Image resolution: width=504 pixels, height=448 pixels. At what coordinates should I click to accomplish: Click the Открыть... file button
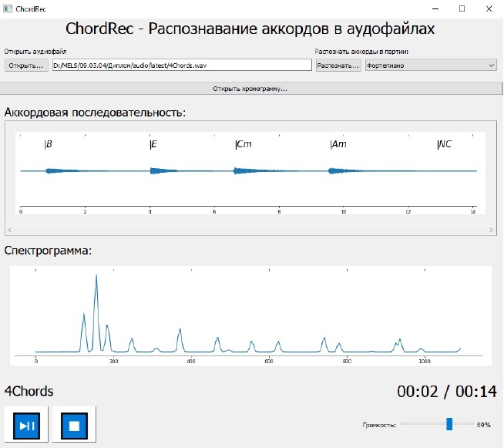tap(26, 66)
